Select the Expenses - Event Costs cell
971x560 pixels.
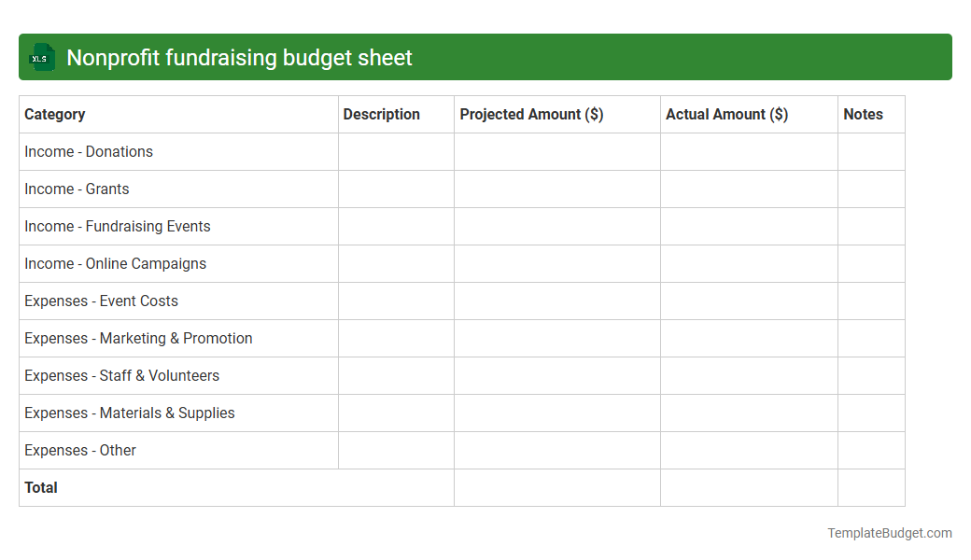pos(101,301)
